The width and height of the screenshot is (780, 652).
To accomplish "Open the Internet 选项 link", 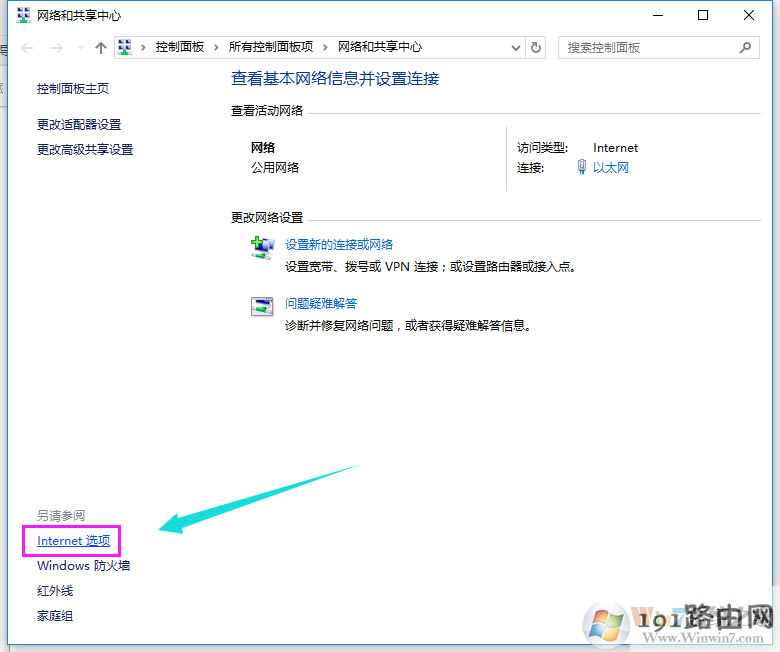I will (72, 541).
